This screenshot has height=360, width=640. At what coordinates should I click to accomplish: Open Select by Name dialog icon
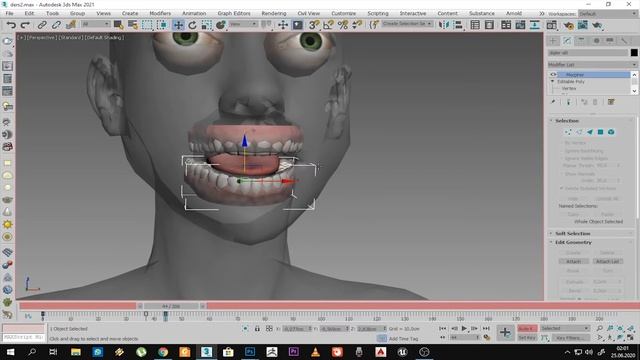[x=133, y=25]
